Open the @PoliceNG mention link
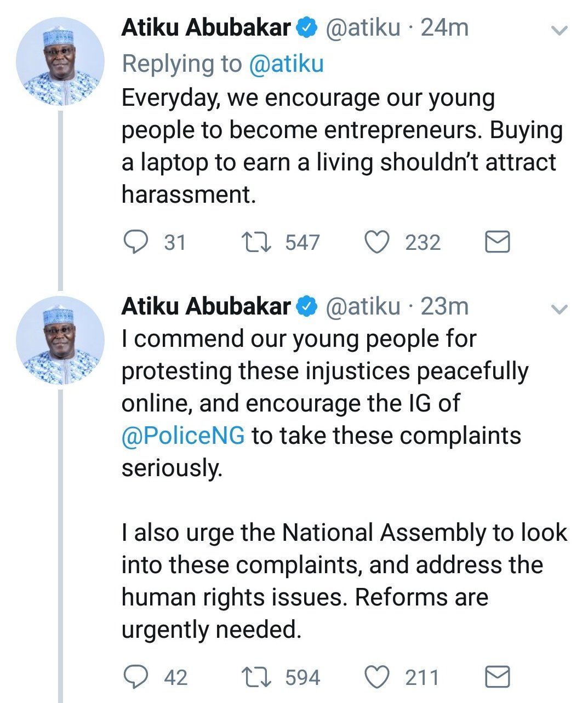This screenshot has height=703, width=588. 183,436
